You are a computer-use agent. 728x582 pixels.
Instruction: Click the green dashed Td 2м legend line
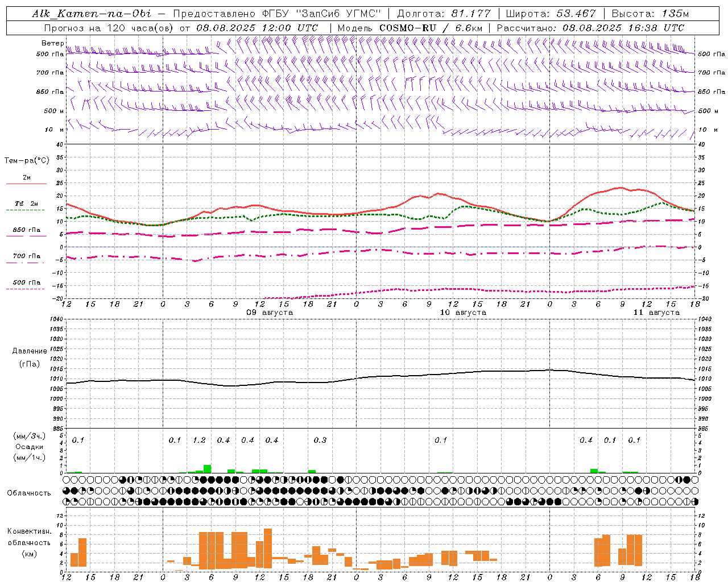pyautogui.click(x=25, y=210)
